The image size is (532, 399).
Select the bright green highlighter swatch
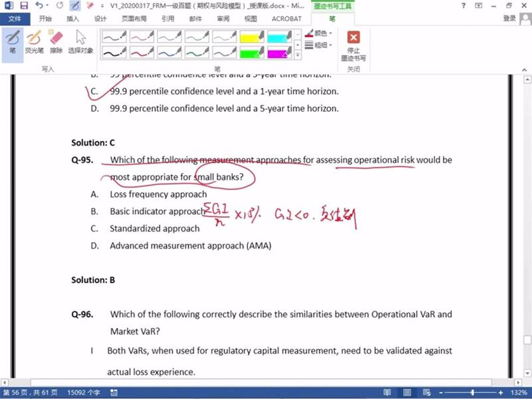252,53
